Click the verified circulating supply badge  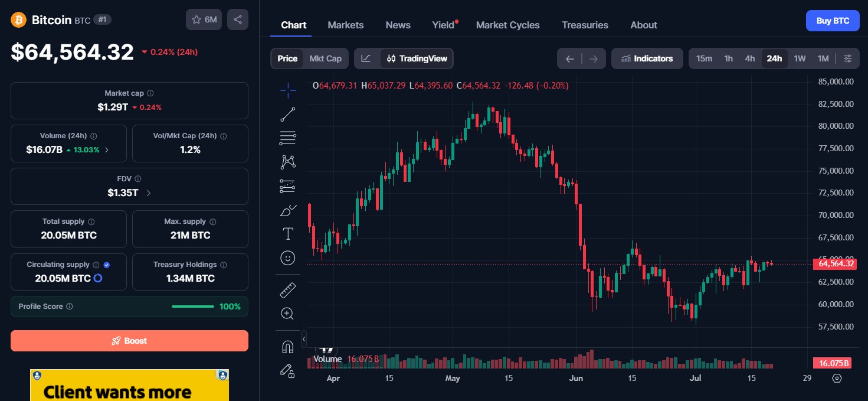point(107,265)
